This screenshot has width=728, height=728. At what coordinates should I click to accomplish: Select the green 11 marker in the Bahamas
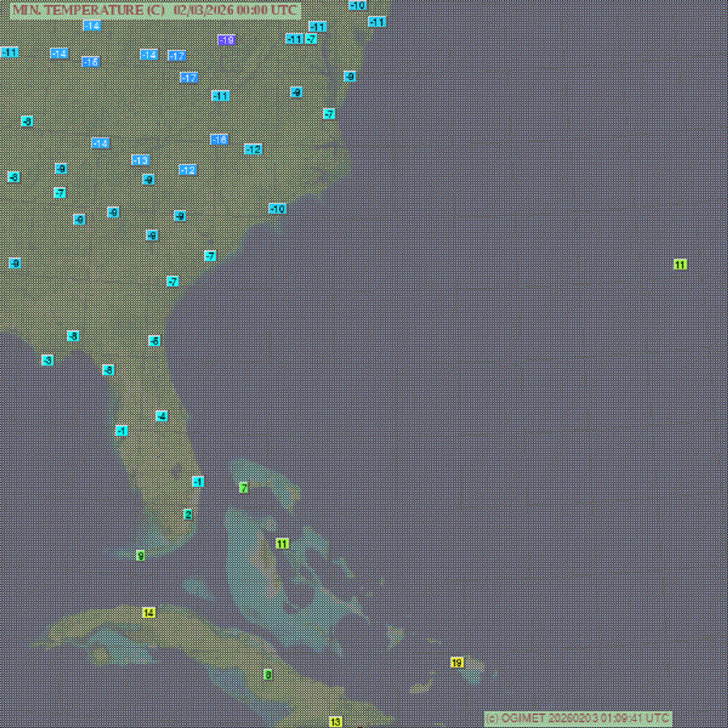[x=282, y=544]
